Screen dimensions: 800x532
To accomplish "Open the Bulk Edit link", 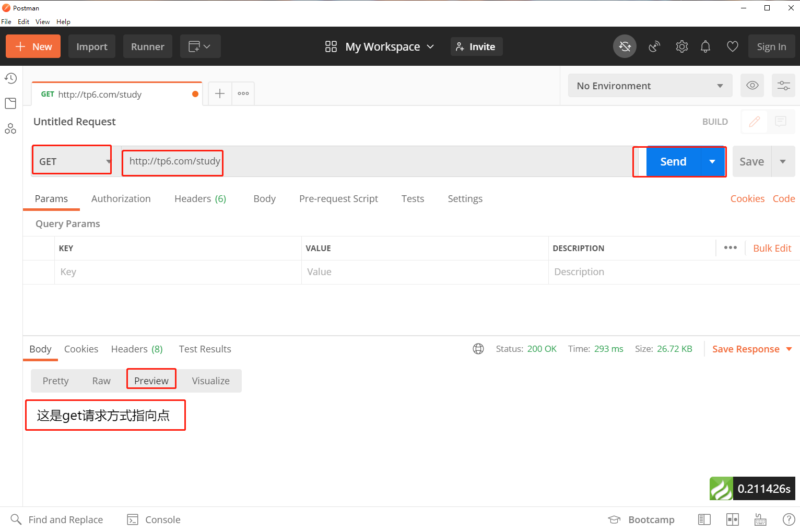I will (x=772, y=248).
